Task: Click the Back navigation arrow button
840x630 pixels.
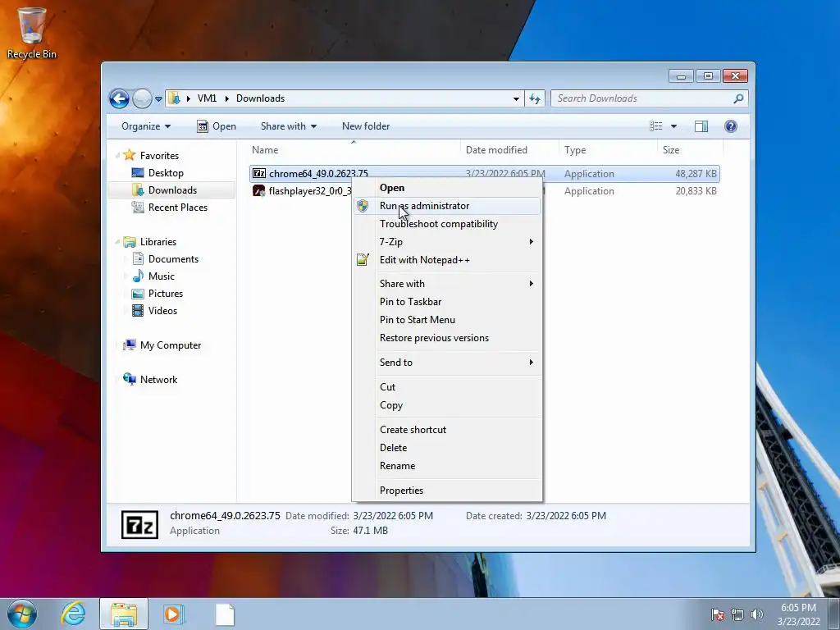Action: click(x=119, y=98)
